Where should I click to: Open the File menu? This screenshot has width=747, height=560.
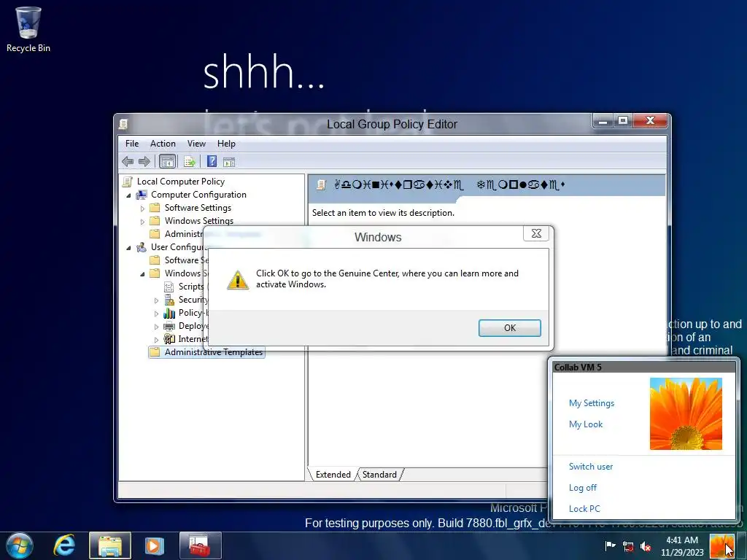click(x=132, y=144)
